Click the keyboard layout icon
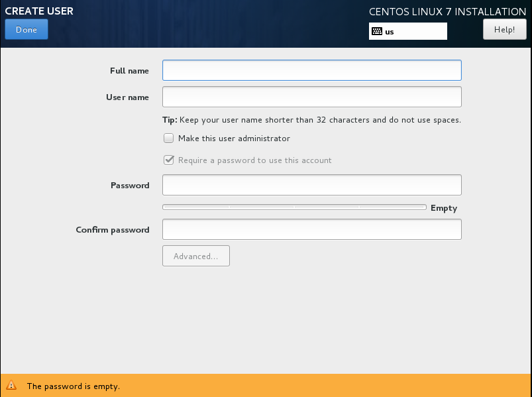The image size is (532, 397). tap(377, 32)
